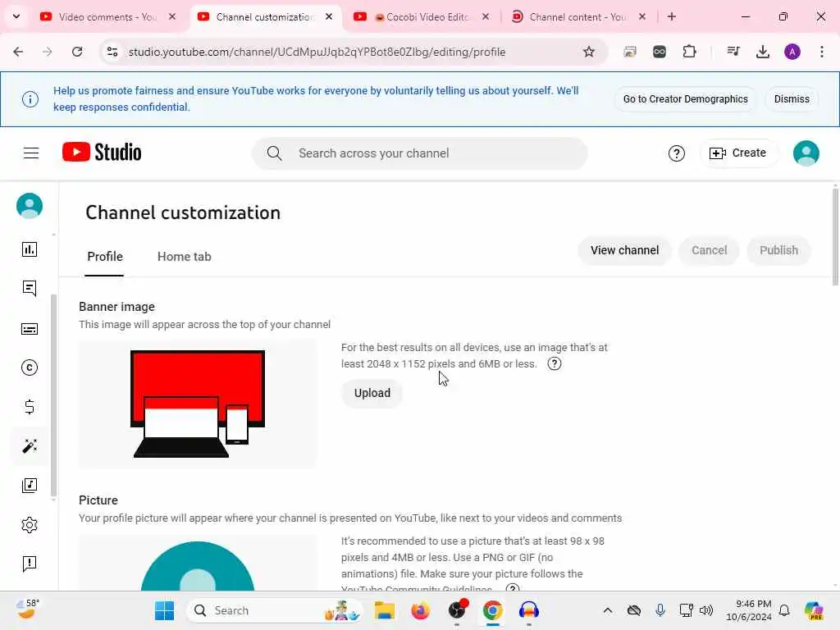Image resolution: width=840 pixels, height=630 pixels.
Task: Click the browser address bar URL
Action: [x=317, y=52]
